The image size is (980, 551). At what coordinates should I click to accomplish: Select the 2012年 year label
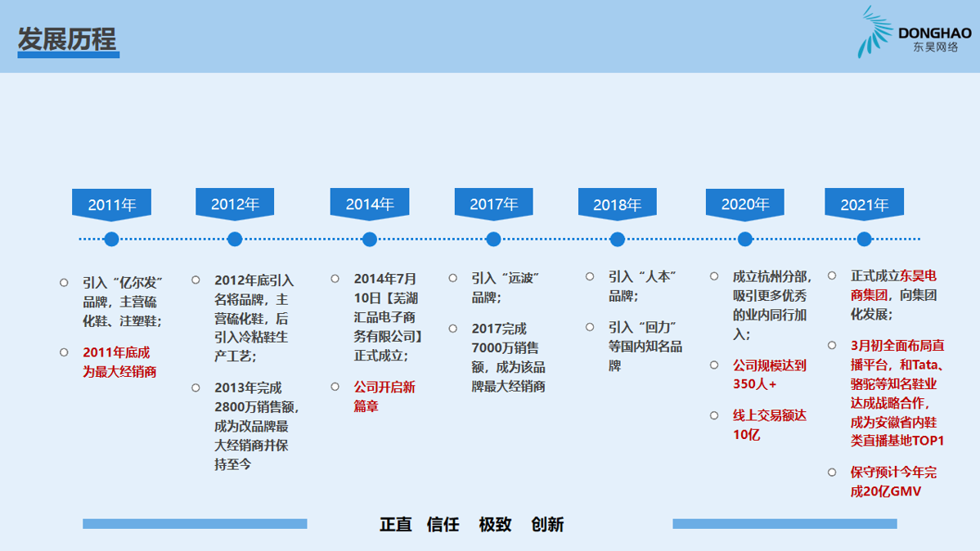pyautogui.click(x=235, y=204)
